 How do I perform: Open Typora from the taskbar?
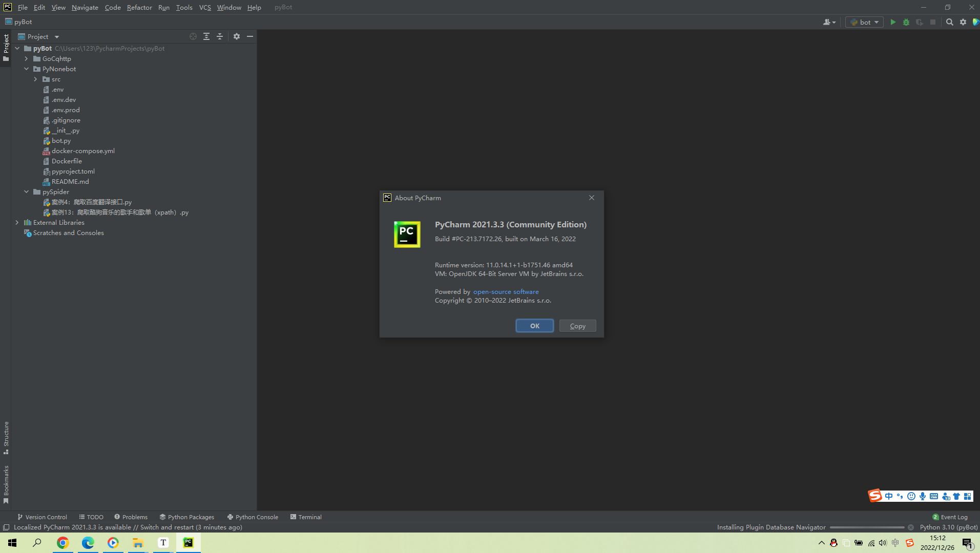pos(163,543)
